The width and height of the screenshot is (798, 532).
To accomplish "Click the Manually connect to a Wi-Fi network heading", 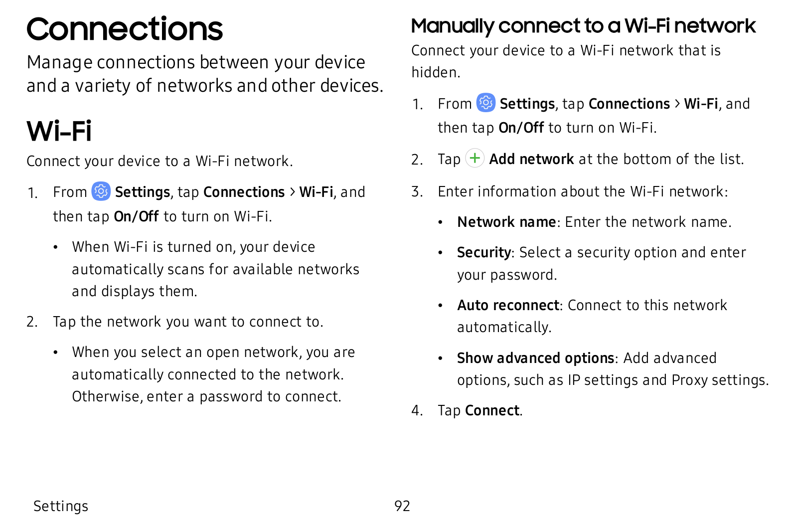I will click(x=583, y=26).
